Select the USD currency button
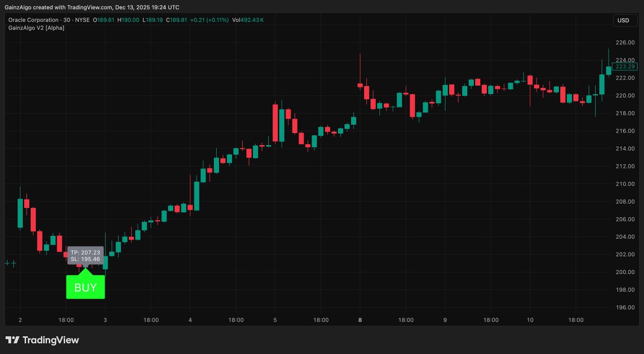The image size is (644, 354). pyautogui.click(x=624, y=20)
